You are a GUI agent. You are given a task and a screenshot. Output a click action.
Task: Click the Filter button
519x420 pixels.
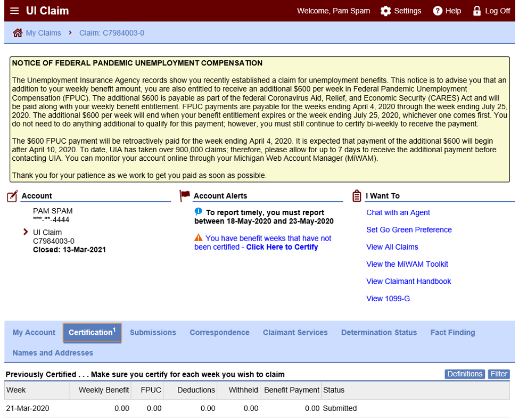(x=499, y=374)
